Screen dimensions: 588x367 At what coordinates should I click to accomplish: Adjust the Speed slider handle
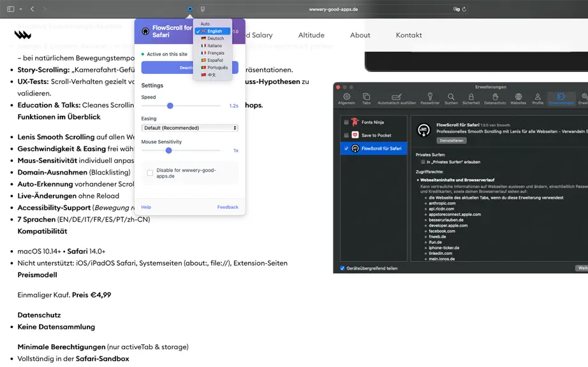tap(170, 106)
